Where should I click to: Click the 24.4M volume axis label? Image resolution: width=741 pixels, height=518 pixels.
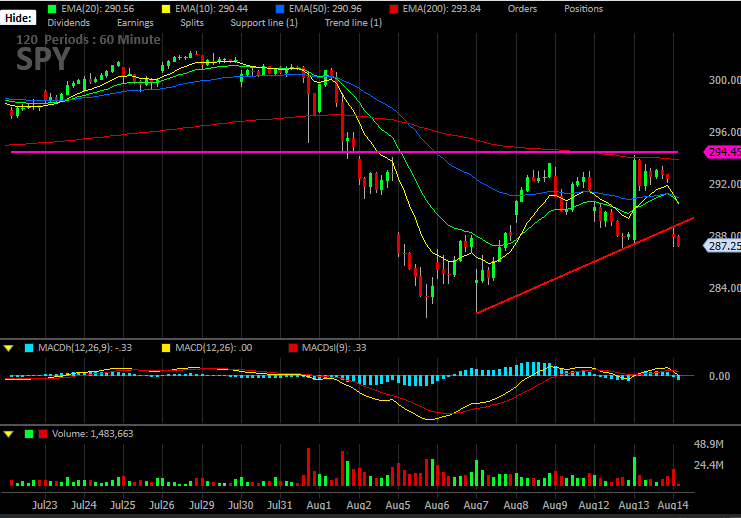point(709,466)
